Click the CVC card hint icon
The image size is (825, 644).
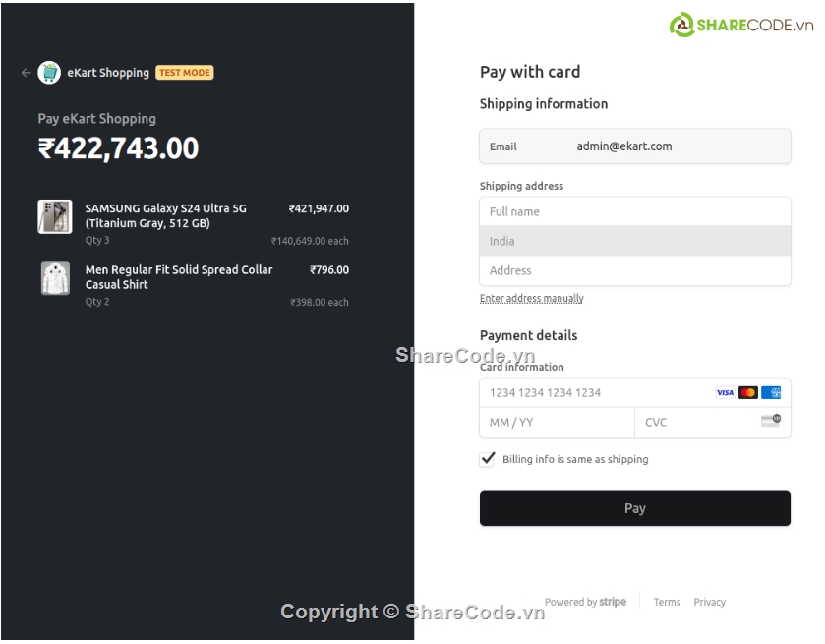[x=771, y=421]
